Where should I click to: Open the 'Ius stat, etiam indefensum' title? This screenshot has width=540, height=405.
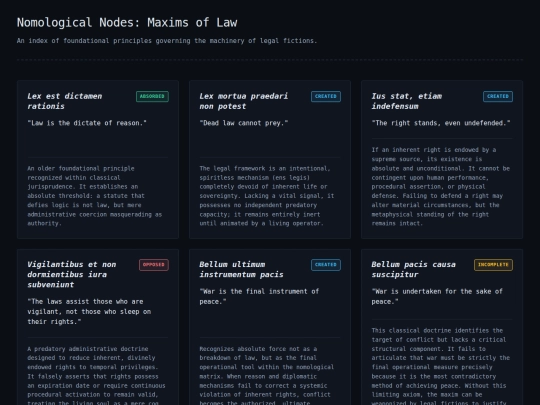(x=407, y=101)
